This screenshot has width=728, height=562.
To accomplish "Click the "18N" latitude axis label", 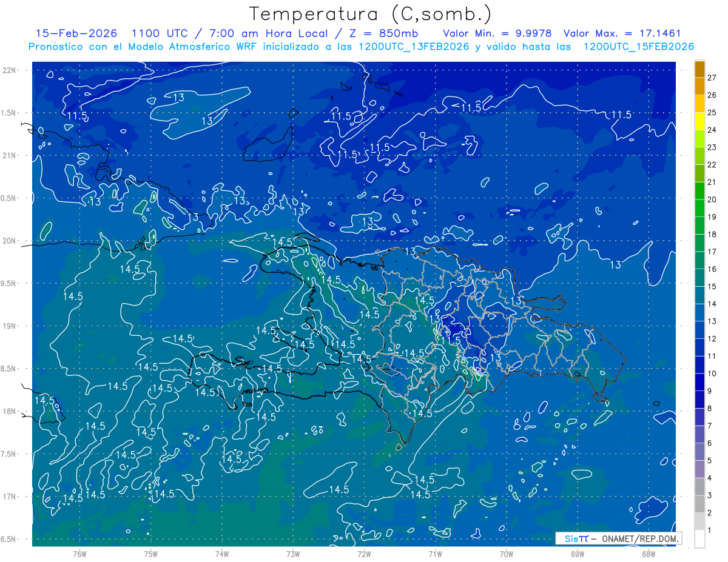I will tap(10, 411).
